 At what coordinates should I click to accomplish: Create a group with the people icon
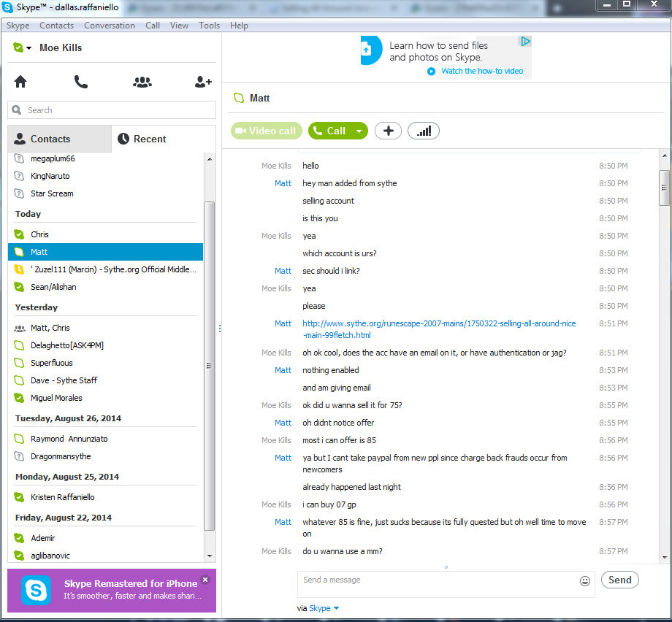coord(142,82)
